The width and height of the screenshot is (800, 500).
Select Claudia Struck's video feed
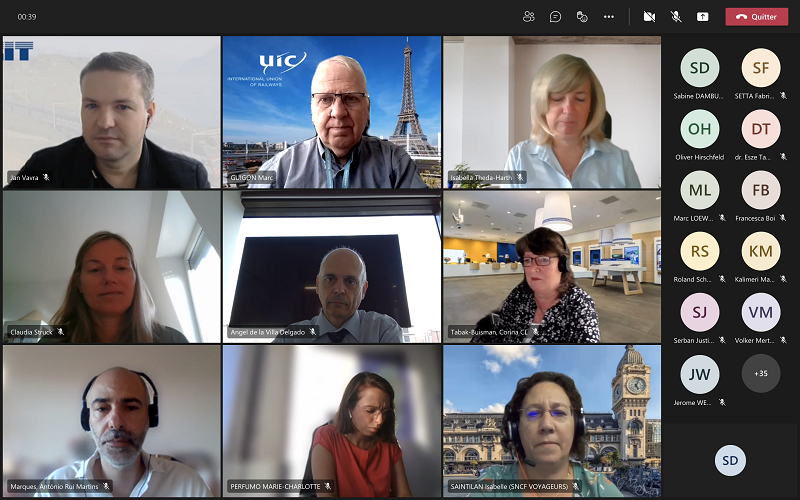(111, 266)
